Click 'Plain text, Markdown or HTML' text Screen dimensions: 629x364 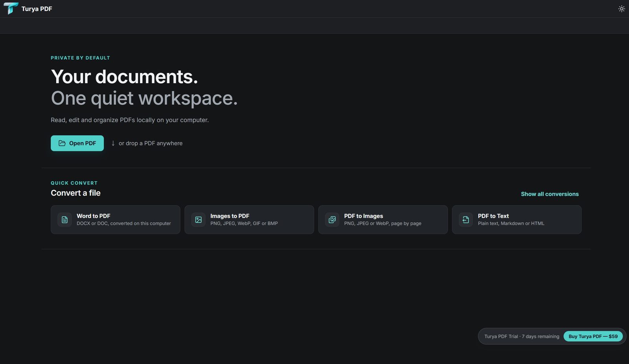(511, 223)
